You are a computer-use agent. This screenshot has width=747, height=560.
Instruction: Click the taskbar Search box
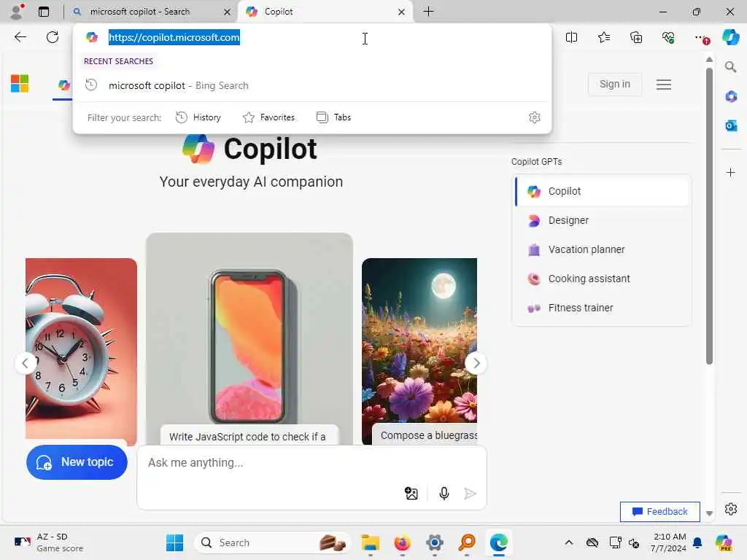[273, 542]
